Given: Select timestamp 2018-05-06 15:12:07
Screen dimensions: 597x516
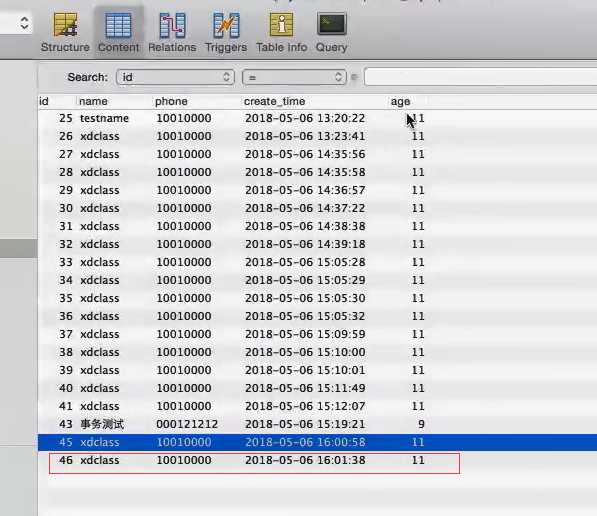Looking at the screenshot, I should 305,406.
